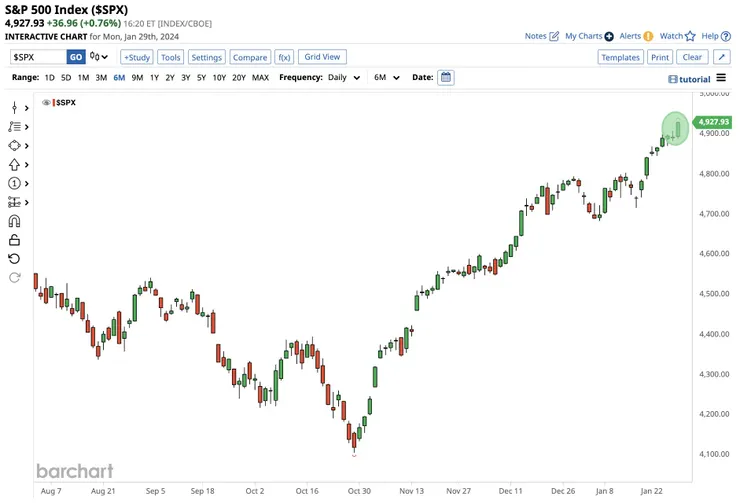The image size is (740, 503).
Task: Click the undo arrow in left toolbar
Action: [x=14, y=259]
